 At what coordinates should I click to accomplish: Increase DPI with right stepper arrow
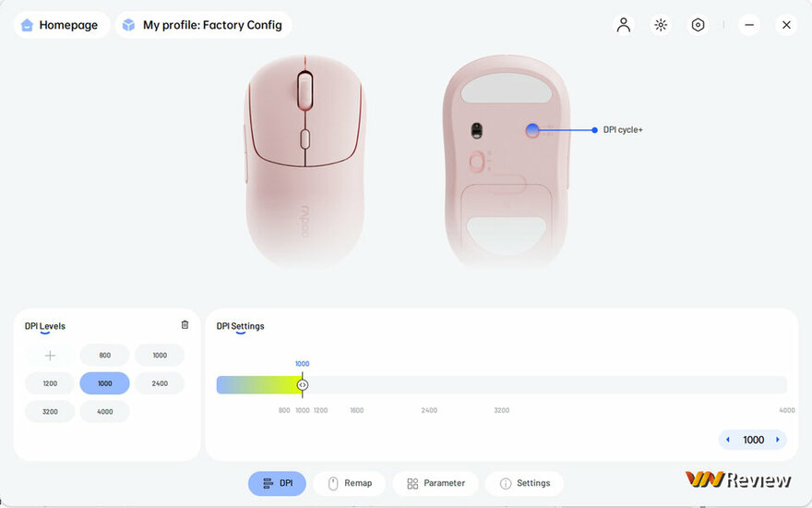click(x=777, y=440)
